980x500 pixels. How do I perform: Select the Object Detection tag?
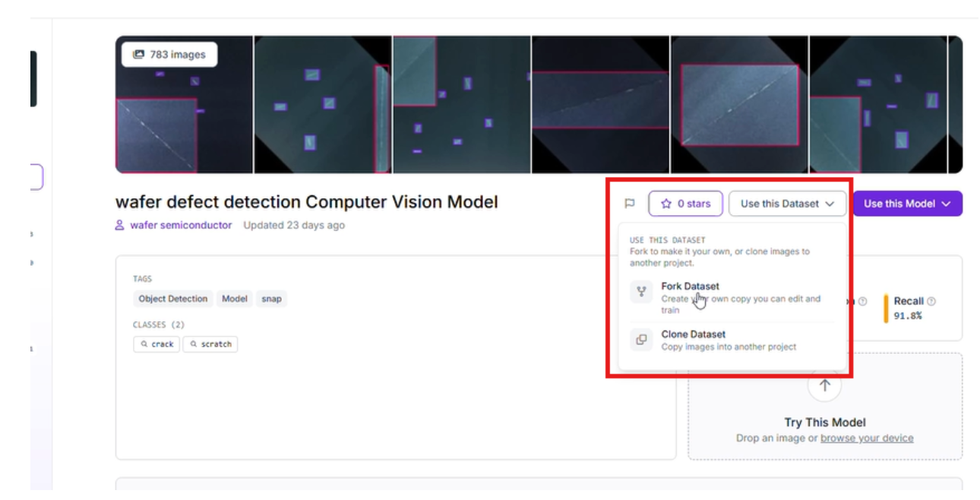click(x=172, y=299)
